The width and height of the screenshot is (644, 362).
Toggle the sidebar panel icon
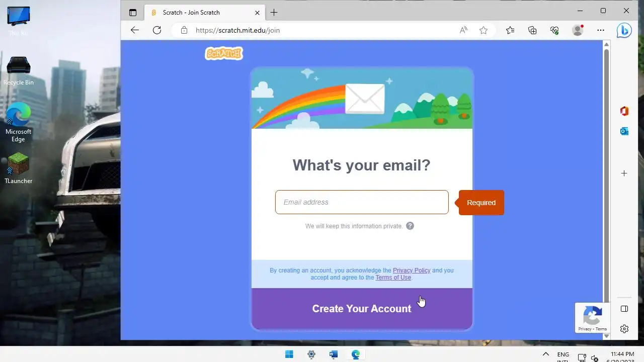pos(624,308)
